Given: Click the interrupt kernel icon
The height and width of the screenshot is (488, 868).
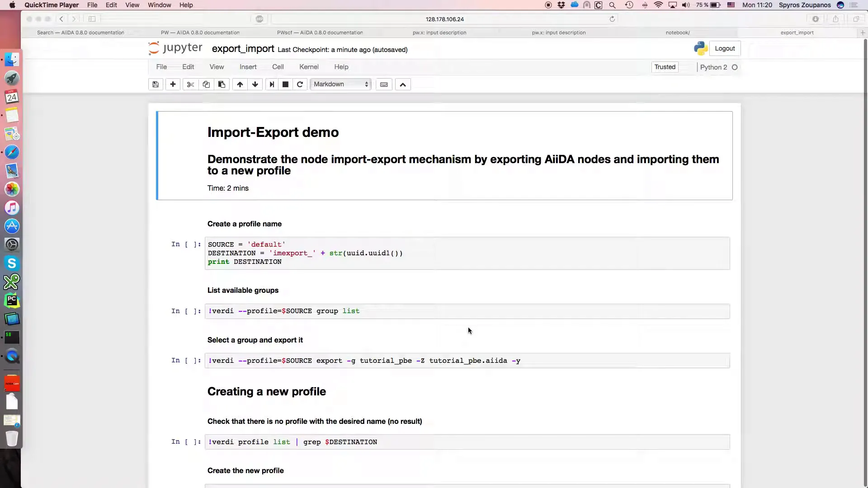Looking at the screenshot, I should [x=285, y=84].
